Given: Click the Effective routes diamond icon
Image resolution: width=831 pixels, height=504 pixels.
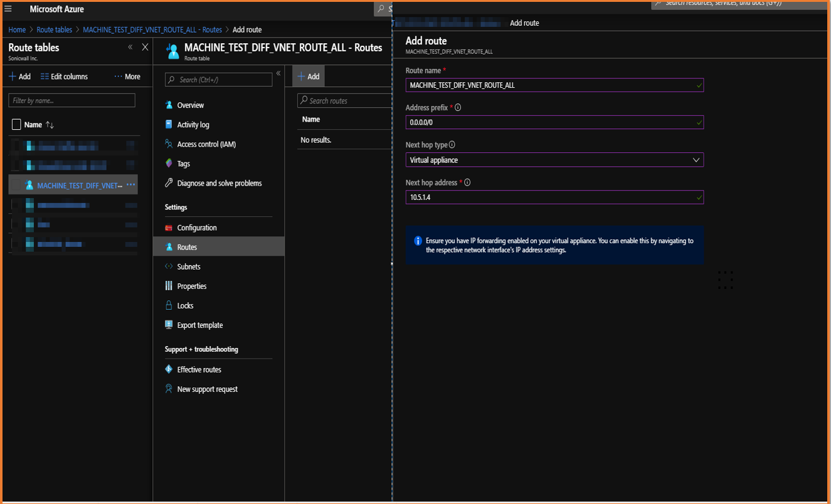Looking at the screenshot, I should click(169, 369).
